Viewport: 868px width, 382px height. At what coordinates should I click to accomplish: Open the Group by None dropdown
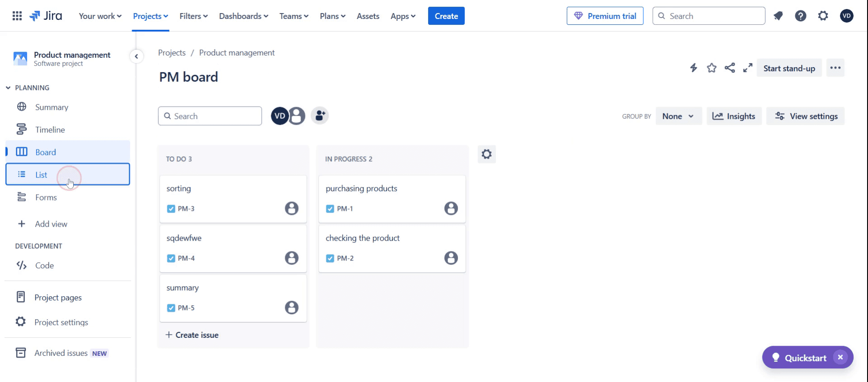click(x=678, y=116)
